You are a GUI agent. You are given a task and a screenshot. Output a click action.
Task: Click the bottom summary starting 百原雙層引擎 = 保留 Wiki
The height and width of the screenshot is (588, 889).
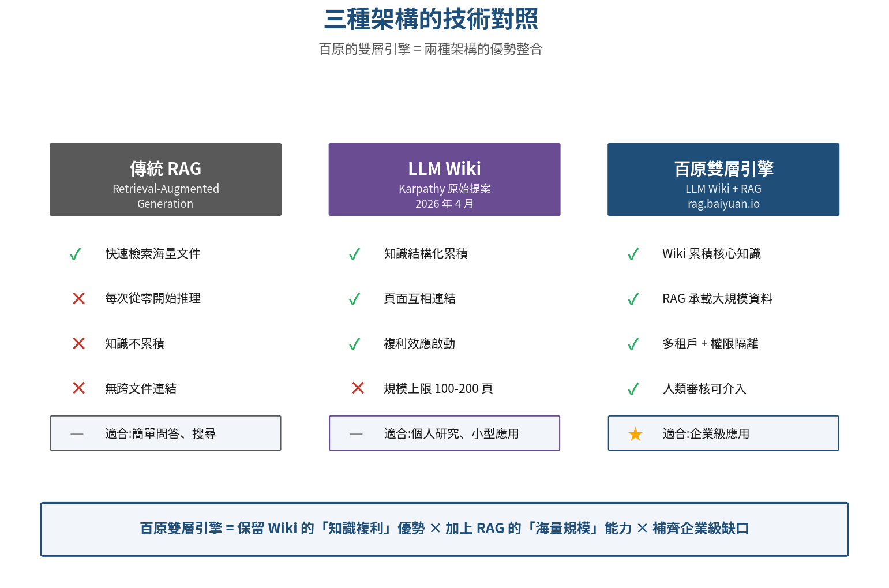444,529
